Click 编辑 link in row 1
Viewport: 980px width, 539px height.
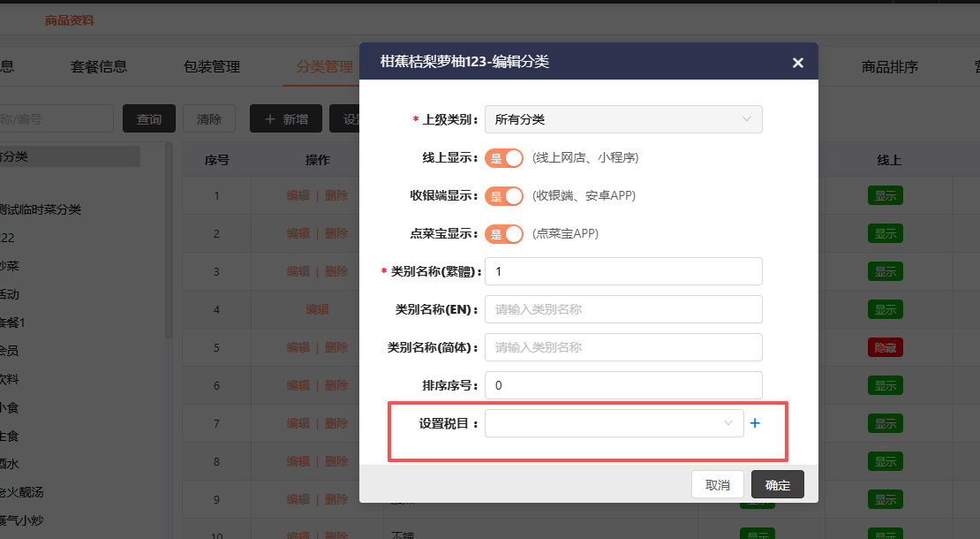point(298,196)
